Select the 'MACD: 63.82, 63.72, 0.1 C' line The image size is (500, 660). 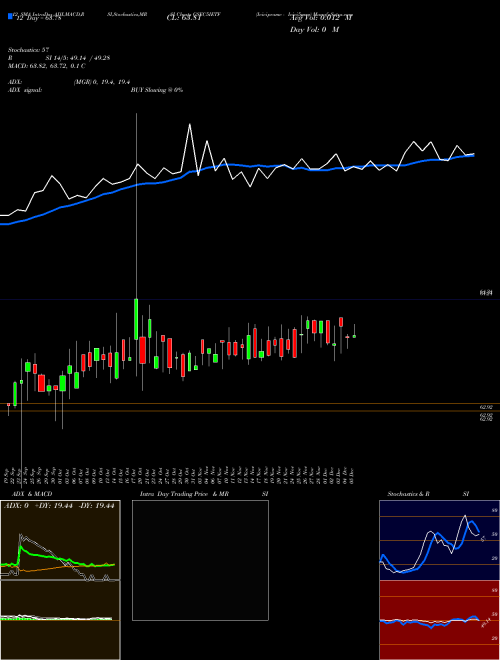(47, 66)
